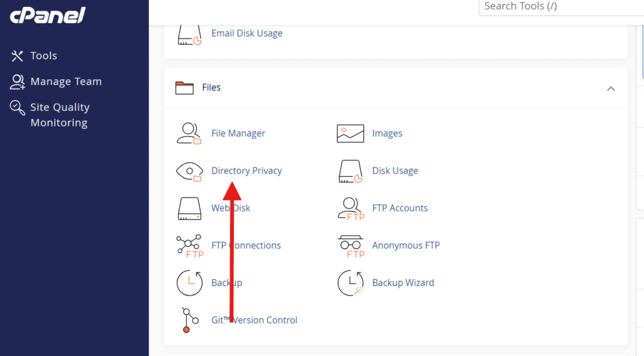Open the Directory Privacy link
Image resolution: width=644 pixels, height=356 pixels.
tap(247, 171)
